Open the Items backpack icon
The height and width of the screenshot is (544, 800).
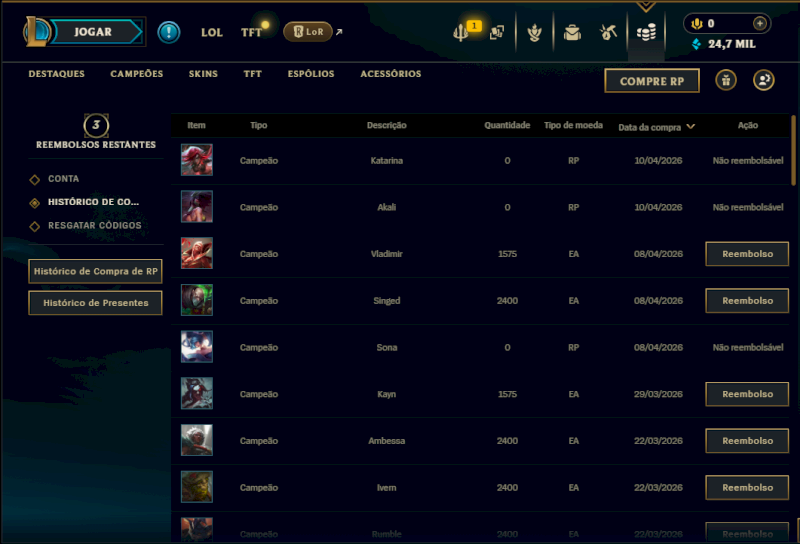(x=572, y=33)
